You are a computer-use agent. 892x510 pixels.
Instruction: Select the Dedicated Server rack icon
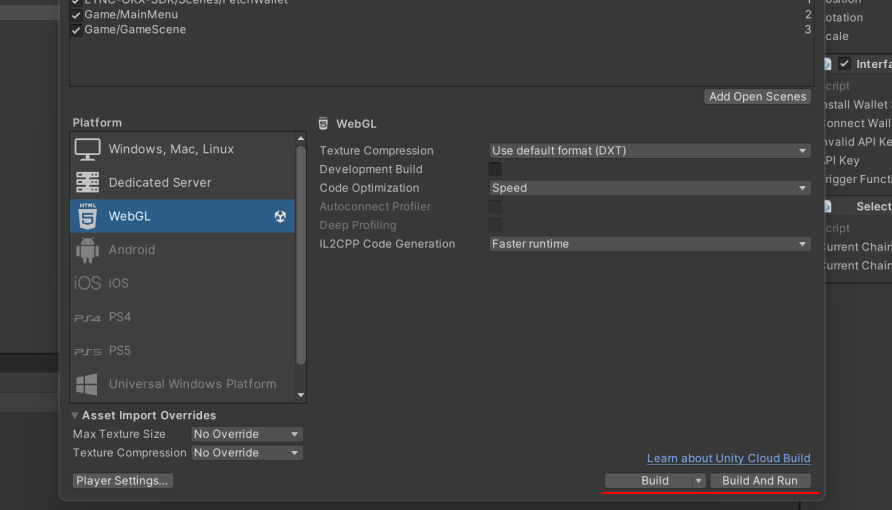tap(87, 183)
